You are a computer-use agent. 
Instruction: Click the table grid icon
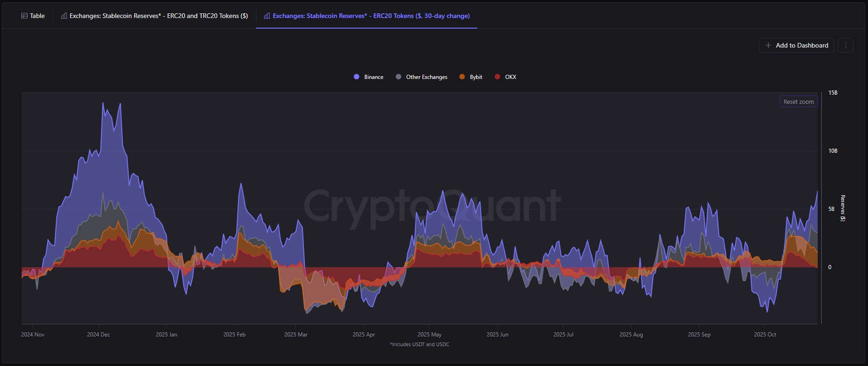(x=24, y=16)
